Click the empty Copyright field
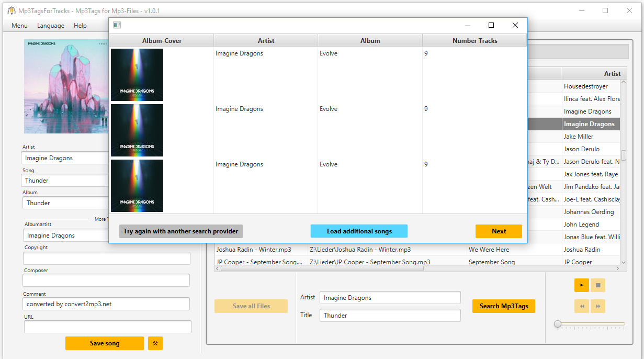 point(107,259)
